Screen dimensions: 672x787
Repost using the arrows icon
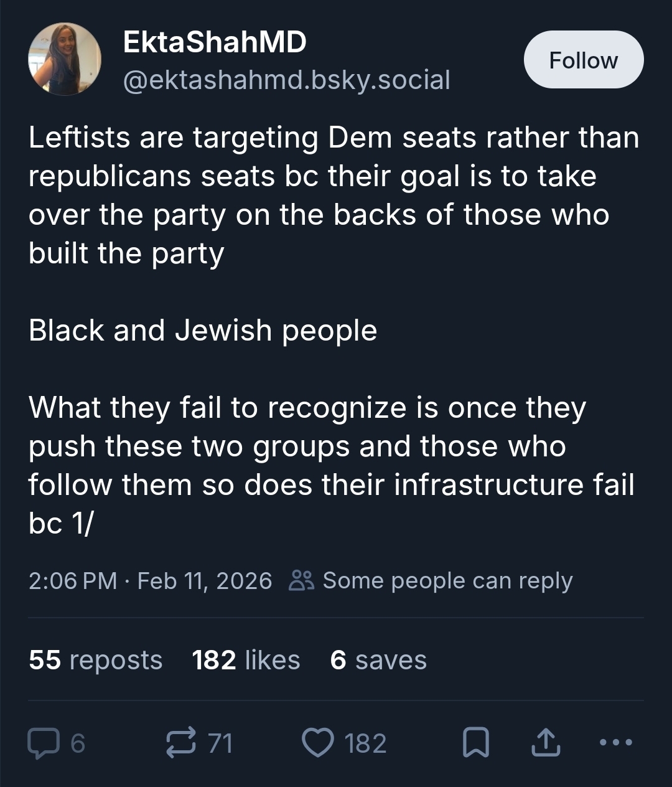click(182, 743)
